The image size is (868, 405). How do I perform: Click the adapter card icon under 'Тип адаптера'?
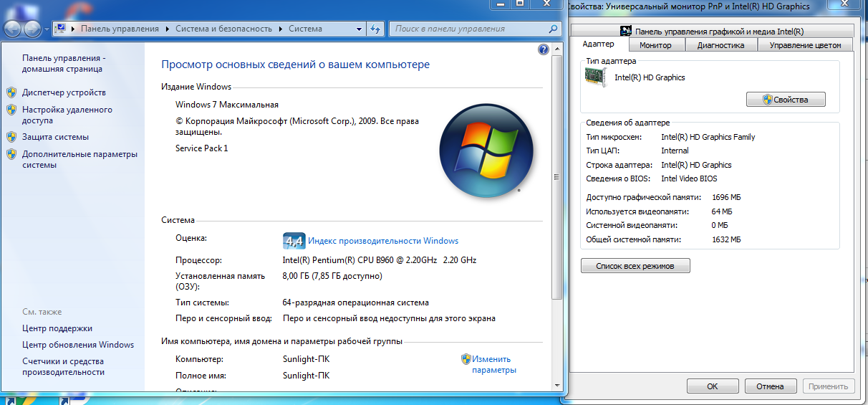pos(597,77)
